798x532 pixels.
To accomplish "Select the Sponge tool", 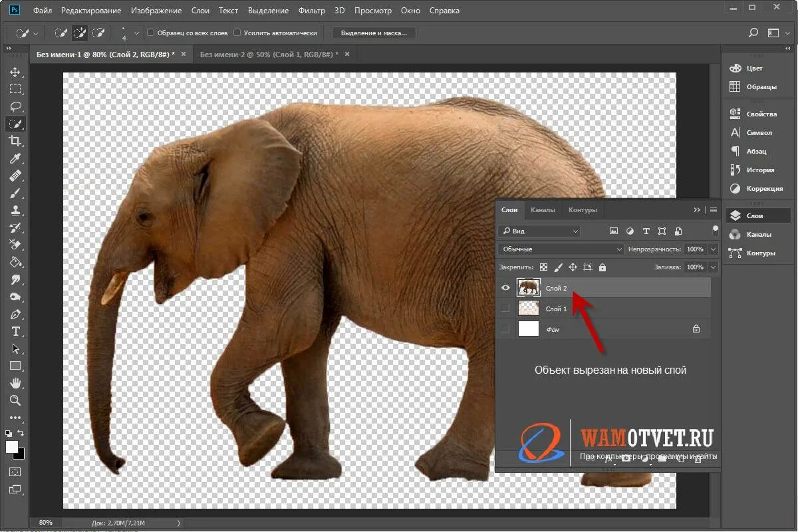I will 15,297.
